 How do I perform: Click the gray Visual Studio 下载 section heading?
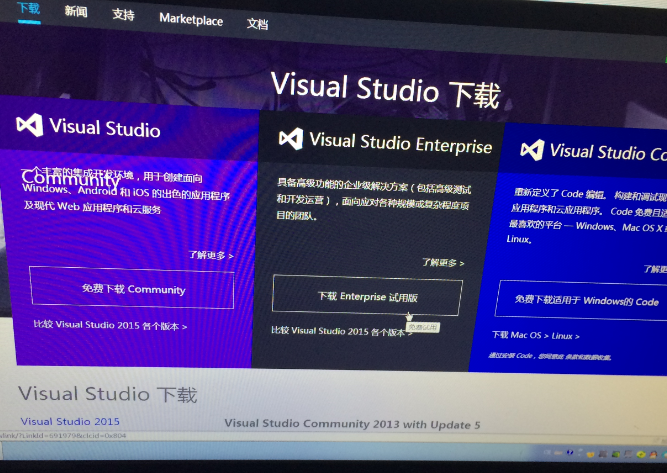[108, 394]
